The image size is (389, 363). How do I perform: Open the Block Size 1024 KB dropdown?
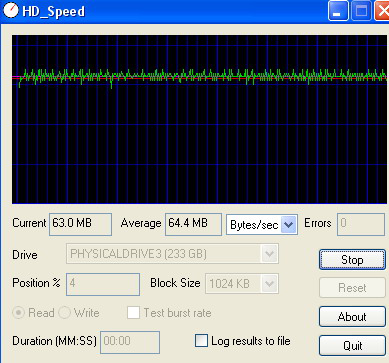tap(242, 283)
